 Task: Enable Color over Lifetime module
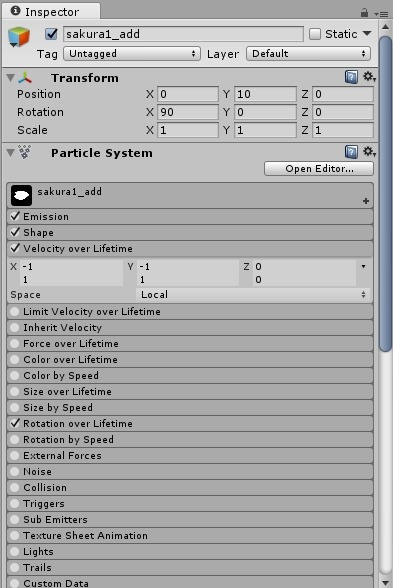[15, 360]
